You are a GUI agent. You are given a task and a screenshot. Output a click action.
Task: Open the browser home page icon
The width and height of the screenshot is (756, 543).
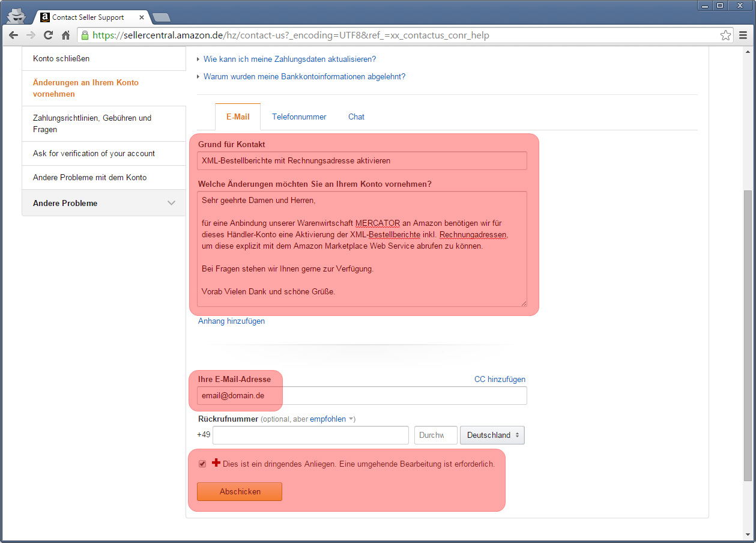click(66, 35)
